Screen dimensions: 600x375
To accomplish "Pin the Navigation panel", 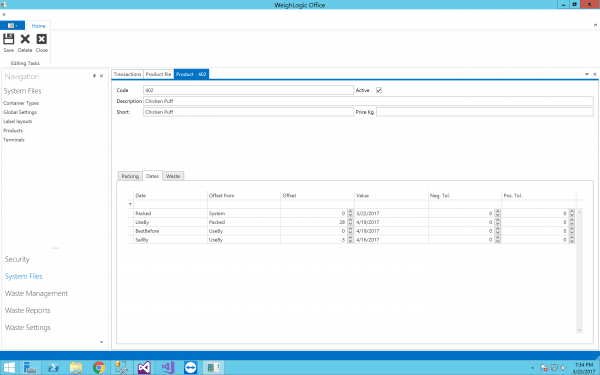I will point(94,76).
